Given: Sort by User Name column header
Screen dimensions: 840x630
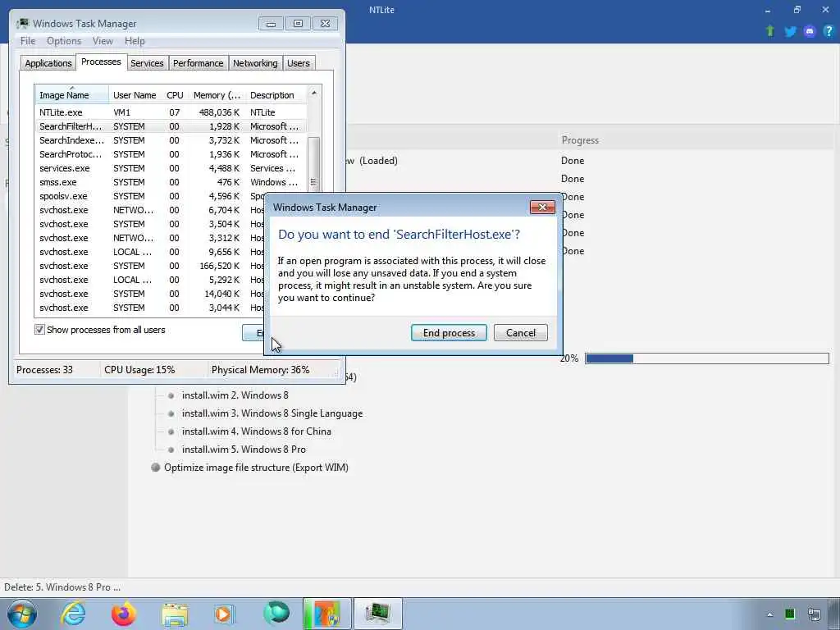Looking at the screenshot, I should tap(135, 95).
